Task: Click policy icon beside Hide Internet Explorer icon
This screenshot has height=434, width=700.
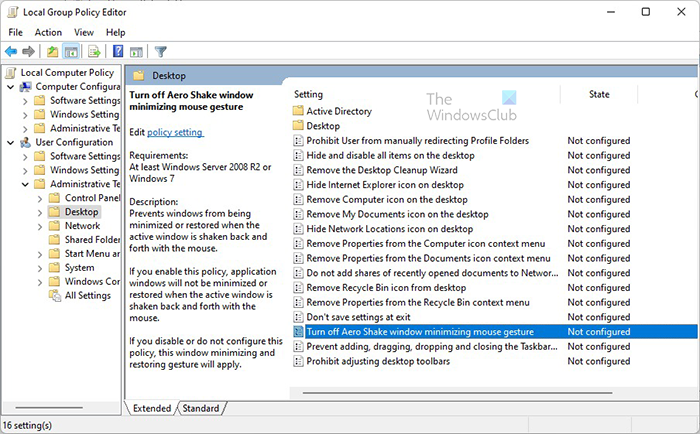Action: pos(298,185)
